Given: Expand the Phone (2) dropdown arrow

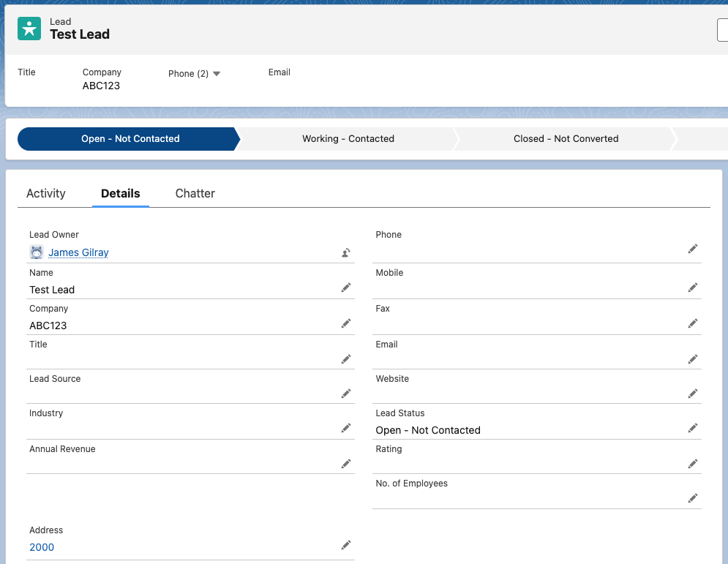Looking at the screenshot, I should 217,74.
